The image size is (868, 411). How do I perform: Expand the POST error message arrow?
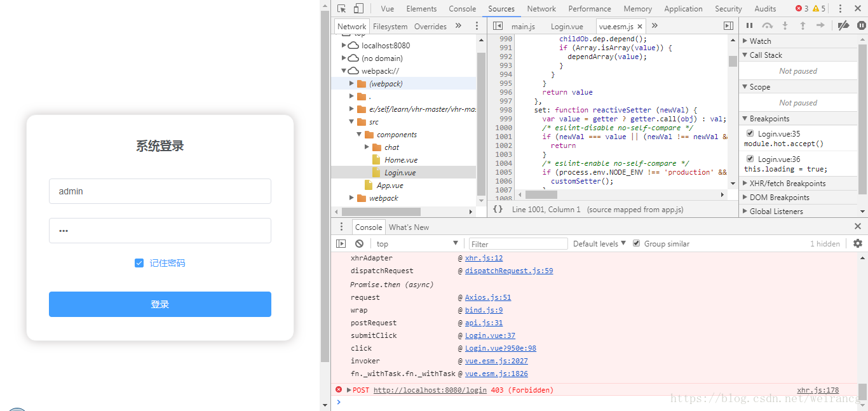[x=348, y=389]
